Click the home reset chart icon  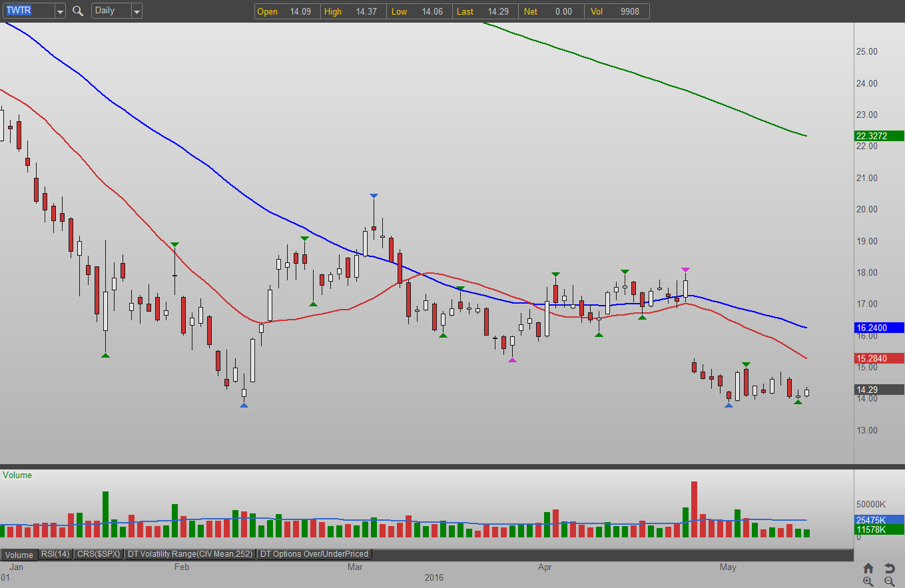pos(868,568)
